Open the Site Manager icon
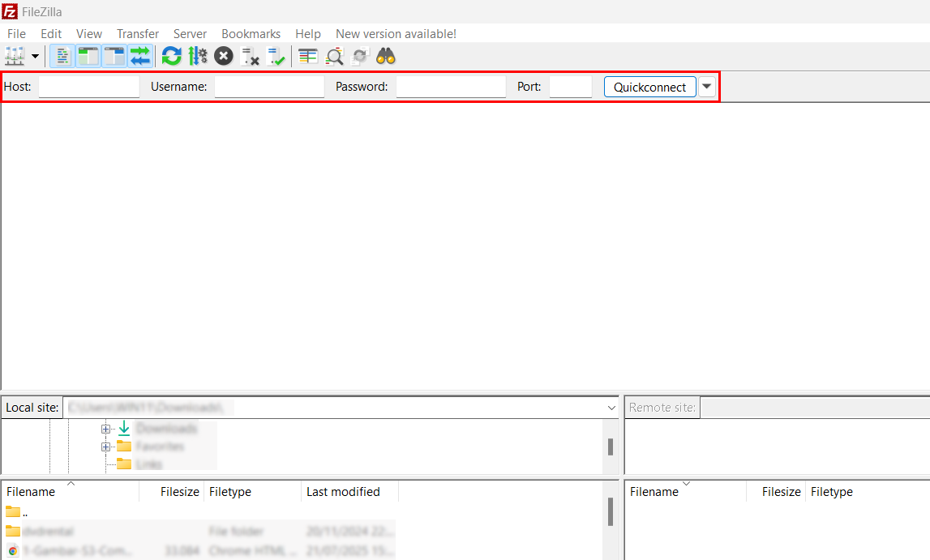The height and width of the screenshot is (560, 930). point(15,56)
